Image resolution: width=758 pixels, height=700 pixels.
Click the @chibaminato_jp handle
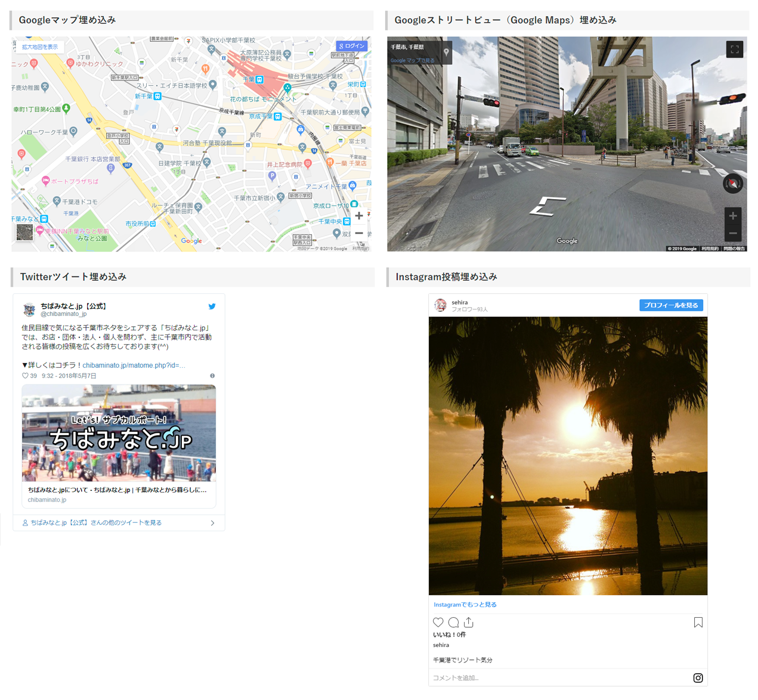point(63,314)
